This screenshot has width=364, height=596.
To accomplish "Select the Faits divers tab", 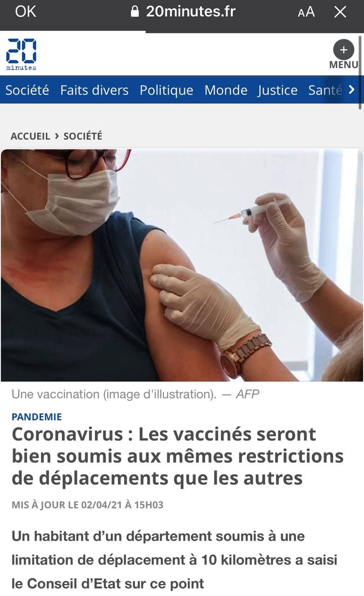I will (94, 90).
